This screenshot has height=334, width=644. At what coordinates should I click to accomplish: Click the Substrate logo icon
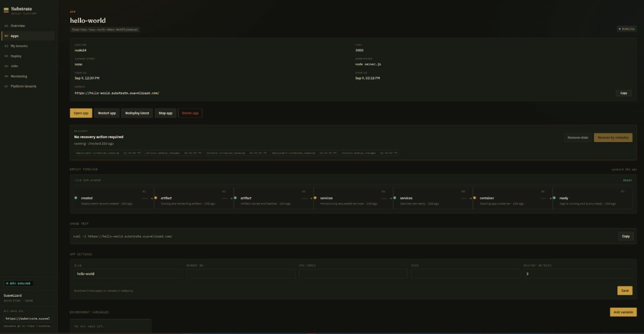tap(6, 10)
